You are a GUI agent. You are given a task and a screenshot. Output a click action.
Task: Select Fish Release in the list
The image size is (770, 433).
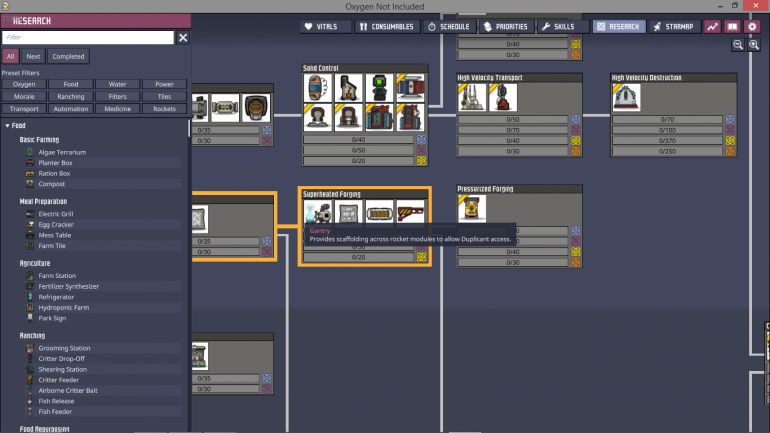tap(103, 401)
